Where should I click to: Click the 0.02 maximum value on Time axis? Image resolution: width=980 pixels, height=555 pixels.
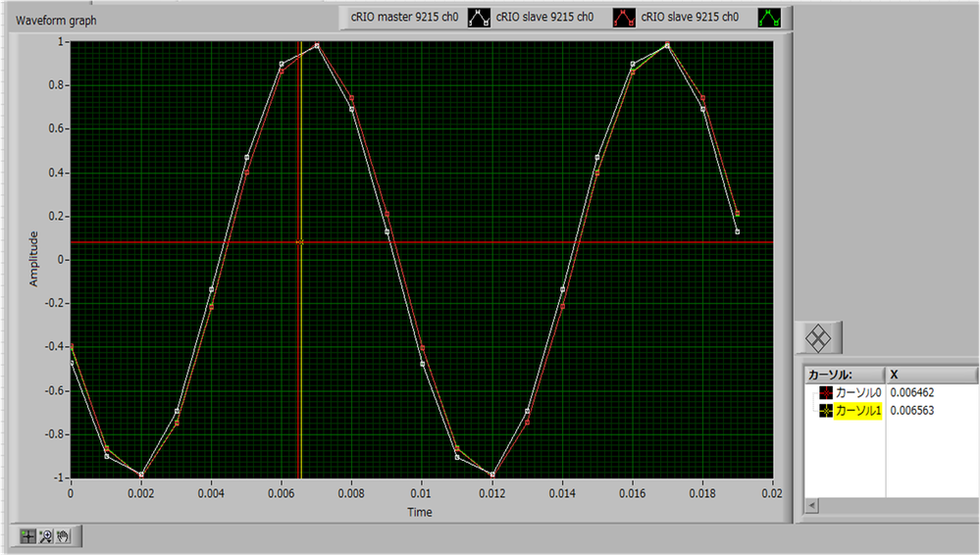point(772,493)
